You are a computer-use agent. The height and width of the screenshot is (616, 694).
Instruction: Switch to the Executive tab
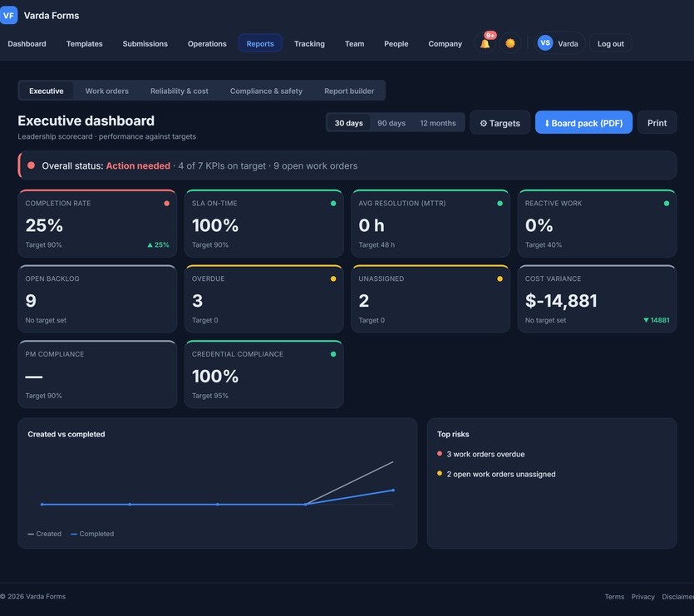click(47, 91)
